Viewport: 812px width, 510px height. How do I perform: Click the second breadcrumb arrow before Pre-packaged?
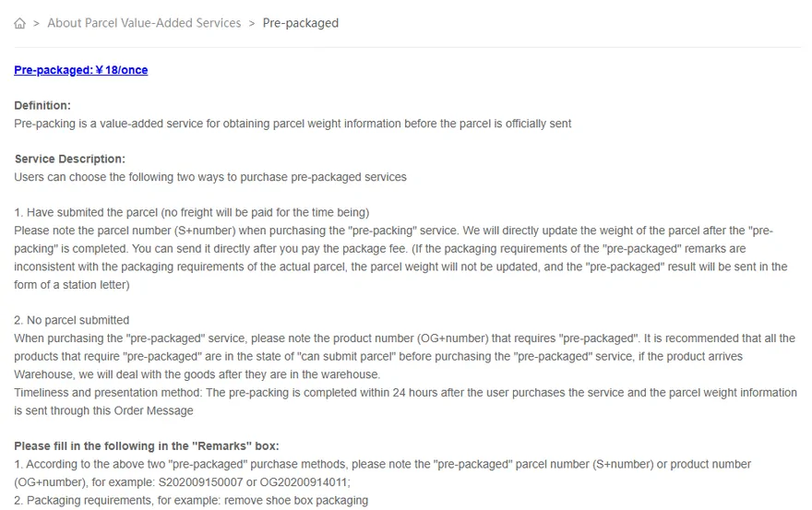(252, 23)
